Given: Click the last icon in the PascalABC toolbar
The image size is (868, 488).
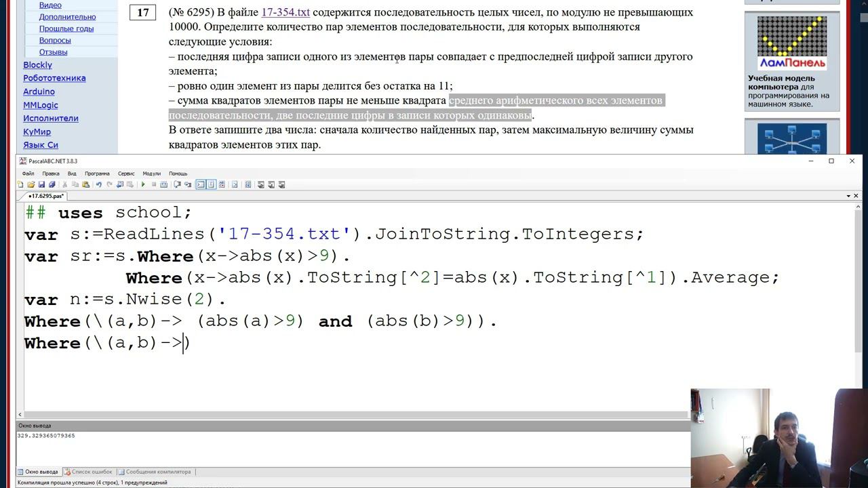Looking at the screenshot, I should 281,184.
